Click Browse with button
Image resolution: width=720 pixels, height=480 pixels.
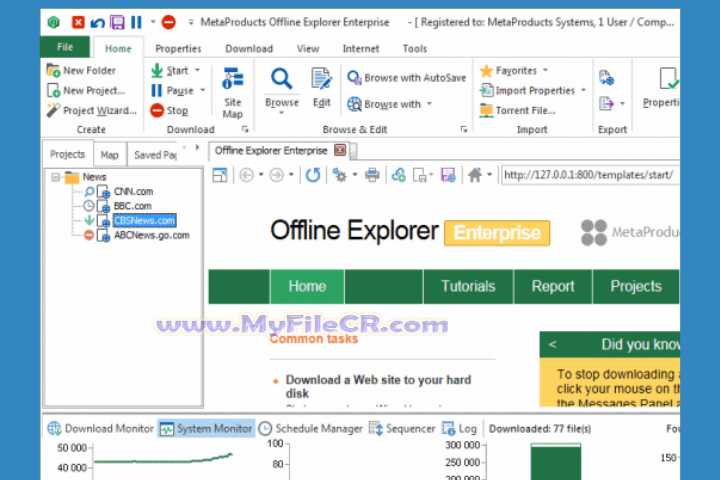(x=384, y=104)
